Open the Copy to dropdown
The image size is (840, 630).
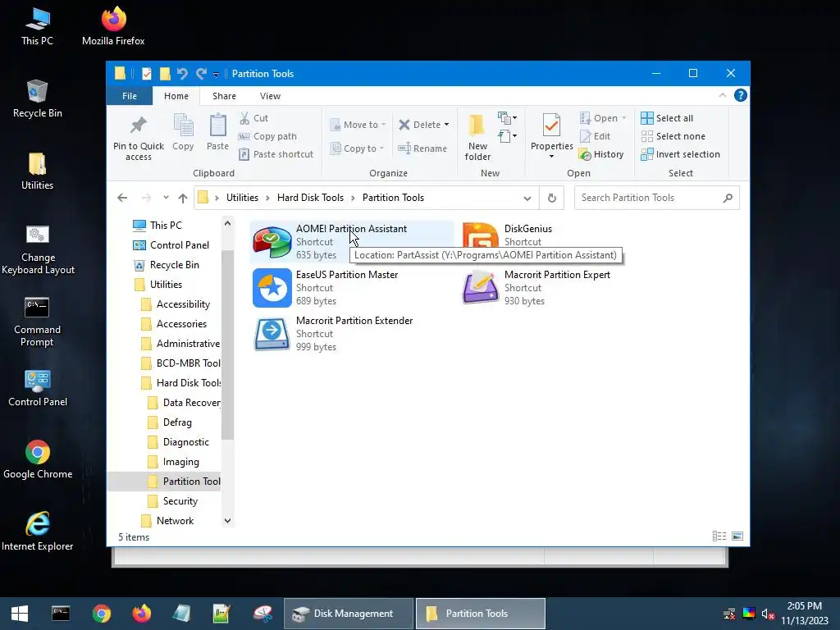click(x=357, y=148)
